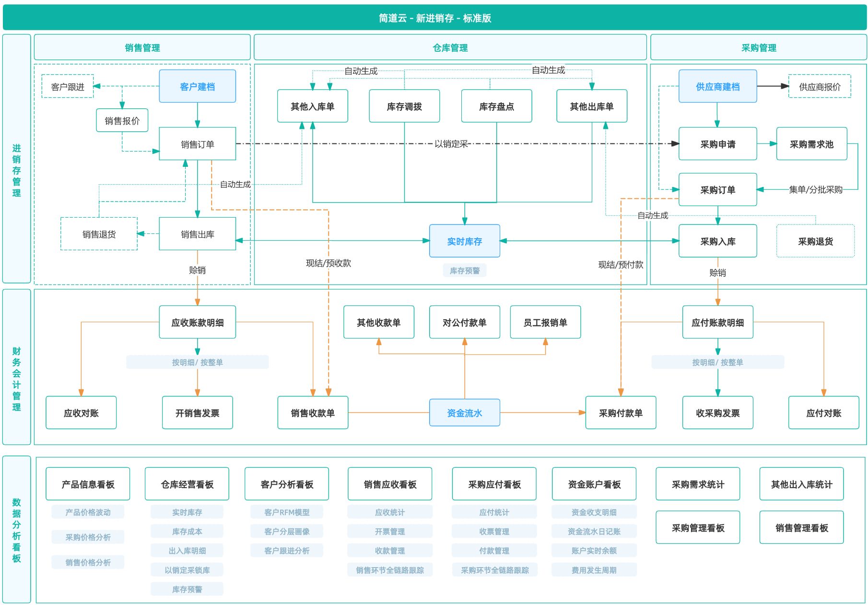The image size is (868, 605).
Task: Select the 仓库管理 section header
Action: click(450, 47)
